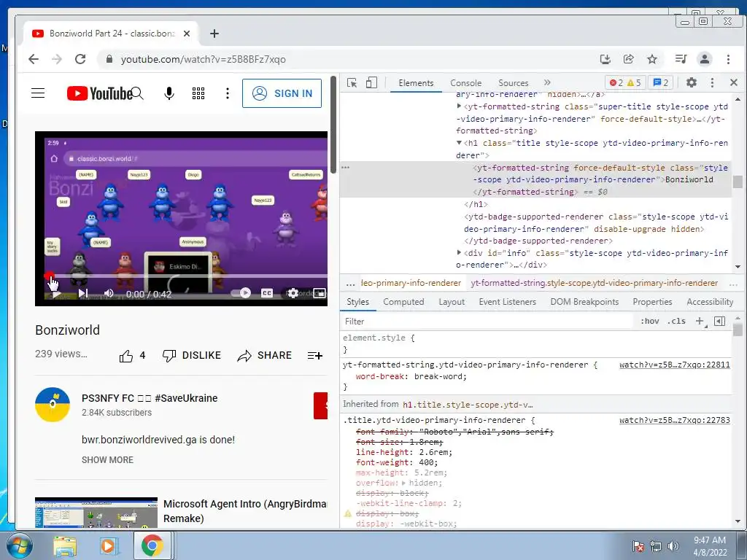Image resolution: width=747 pixels, height=560 pixels.
Task: Click the SHARE button
Action: (x=264, y=356)
